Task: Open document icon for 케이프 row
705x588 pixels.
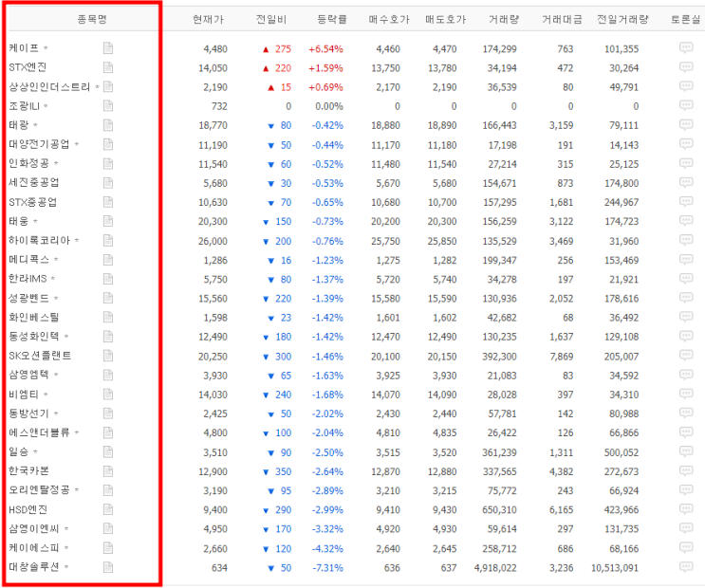Action: (108, 48)
